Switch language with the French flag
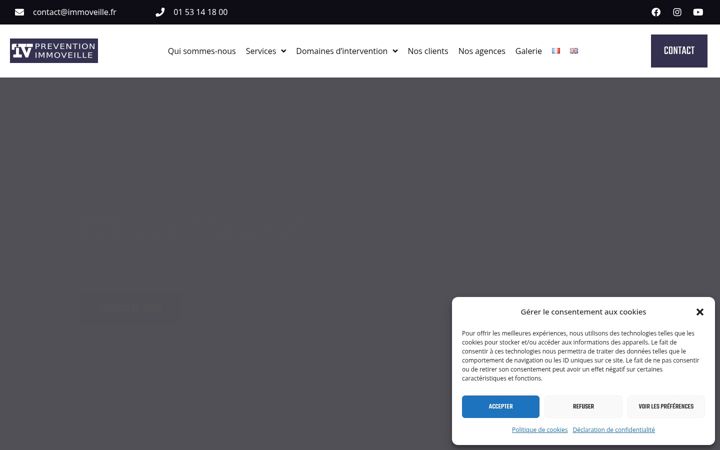 coord(556,51)
